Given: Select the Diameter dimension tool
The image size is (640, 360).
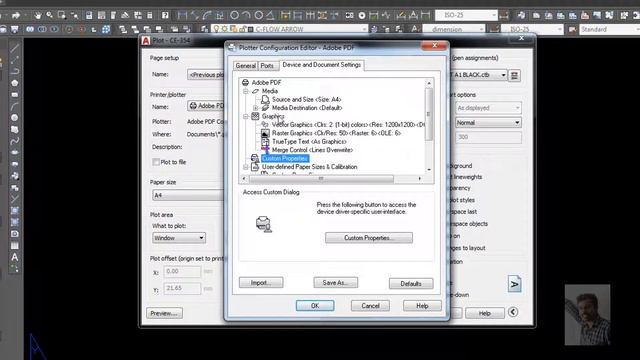Looking at the screenshot, I should (x=259, y=16).
